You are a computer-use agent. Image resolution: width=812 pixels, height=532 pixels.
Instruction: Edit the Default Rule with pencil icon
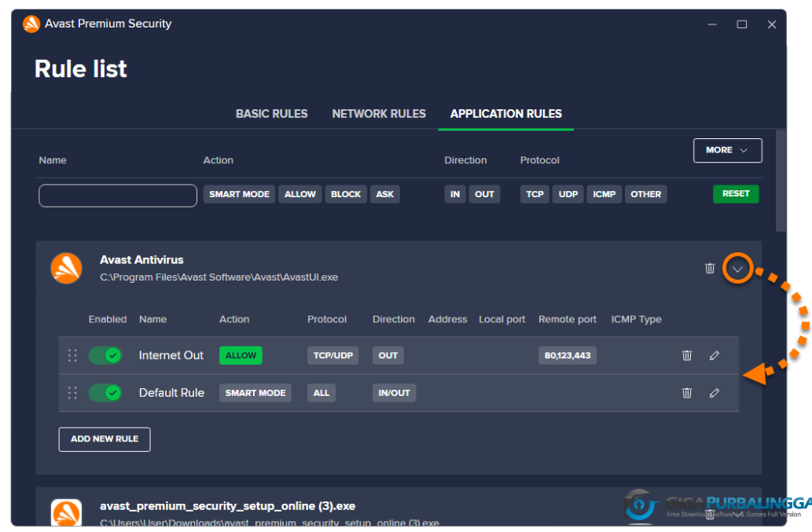[x=714, y=393]
